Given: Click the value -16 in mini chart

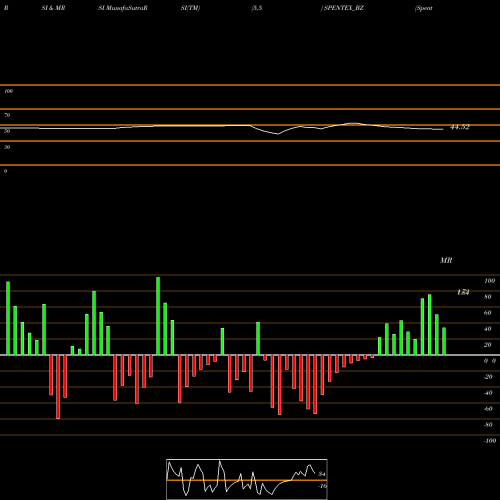Looking at the screenshot, I should tap(322, 486).
